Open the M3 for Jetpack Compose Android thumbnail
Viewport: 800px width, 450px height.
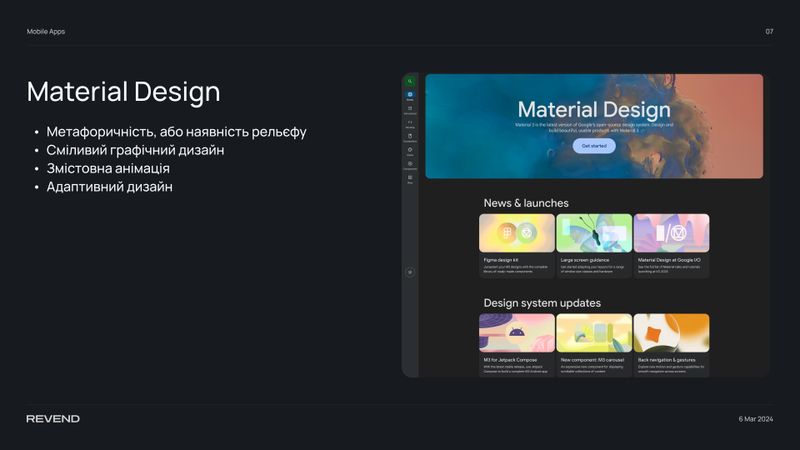click(516, 333)
